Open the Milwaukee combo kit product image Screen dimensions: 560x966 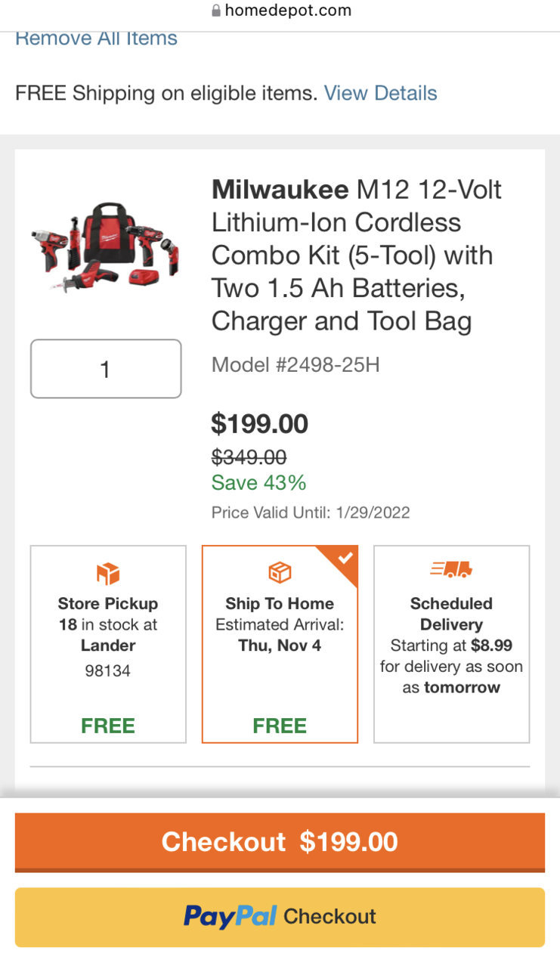click(106, 247)
